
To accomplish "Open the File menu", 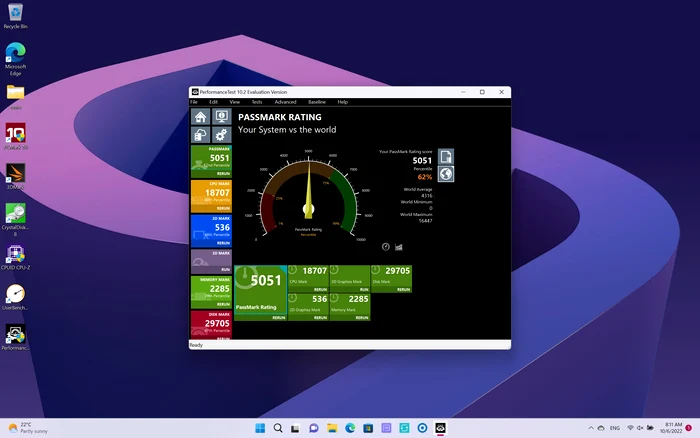I will 194,102.
